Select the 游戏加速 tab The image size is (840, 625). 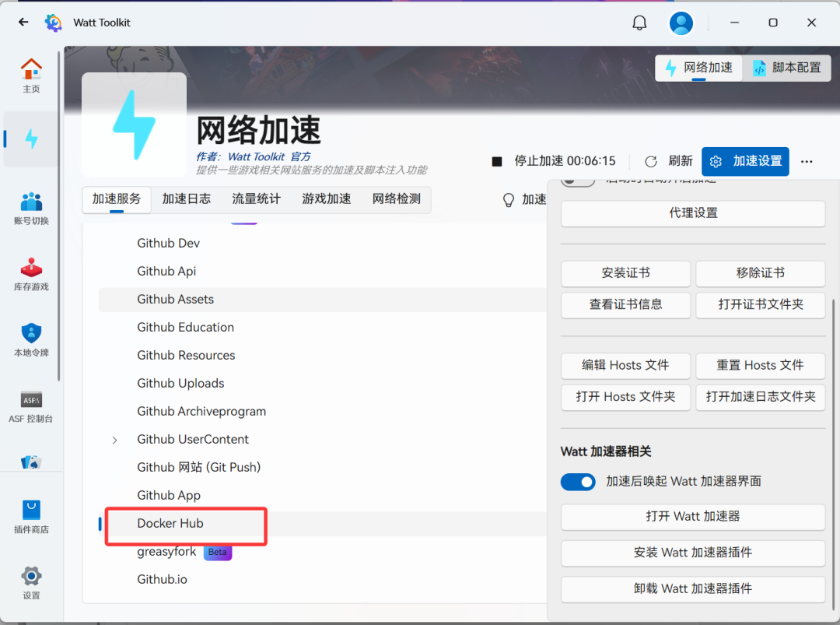click(x=326, y=199)
